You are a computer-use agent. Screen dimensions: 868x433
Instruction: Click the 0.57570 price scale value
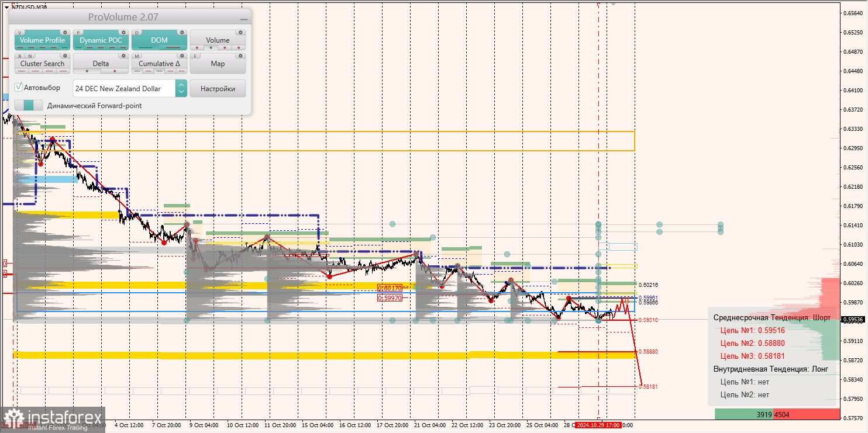853,418
